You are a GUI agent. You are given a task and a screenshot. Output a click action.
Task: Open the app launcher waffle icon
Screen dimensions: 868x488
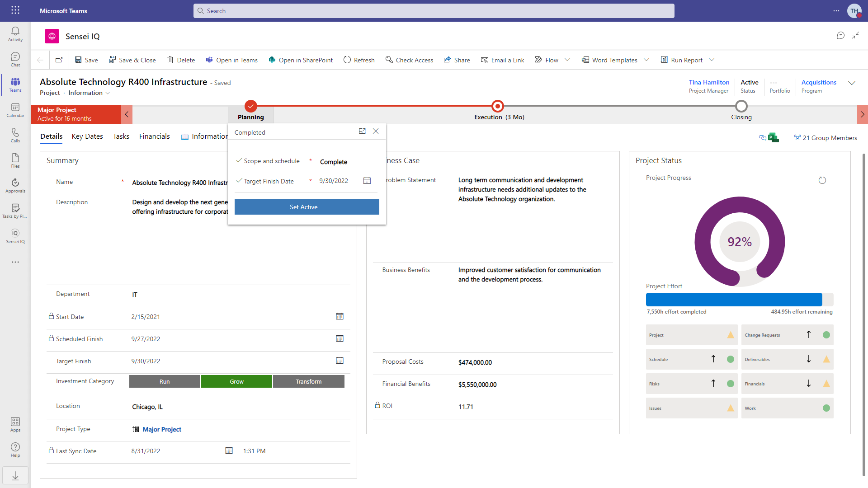[15, 10]
